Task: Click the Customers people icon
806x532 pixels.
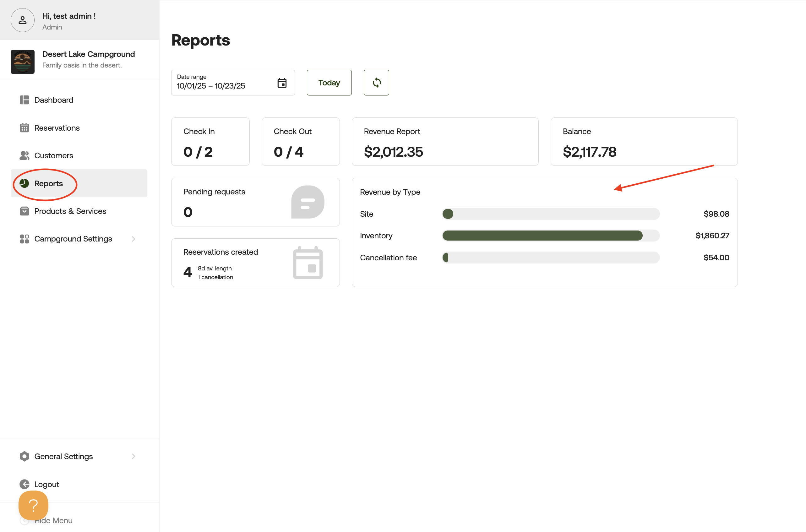Action: (24, 155)
